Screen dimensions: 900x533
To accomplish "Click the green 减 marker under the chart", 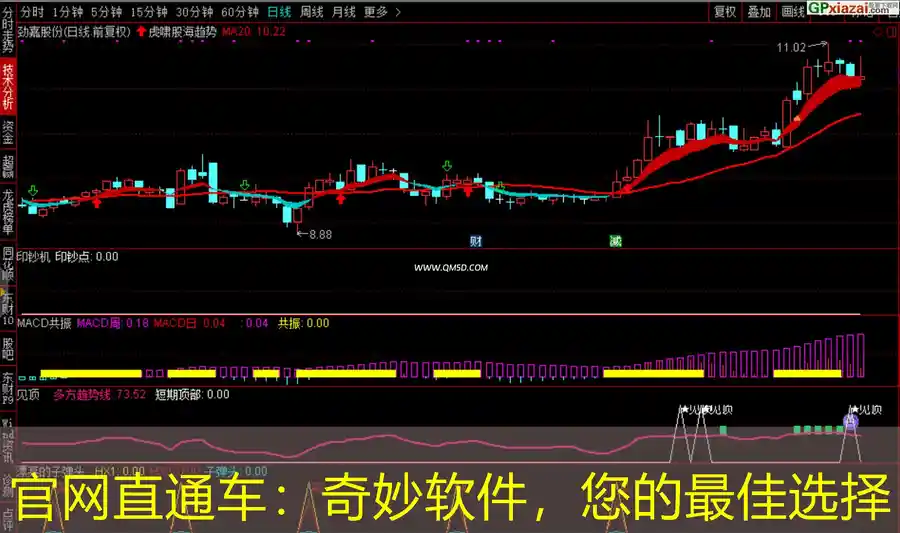I will (615, 241).
